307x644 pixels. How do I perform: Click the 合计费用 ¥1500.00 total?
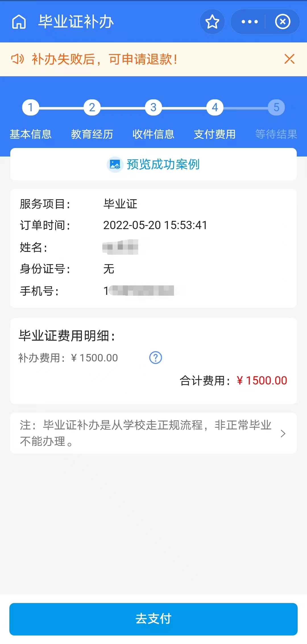pyautogui.click(x=233, y=380)
